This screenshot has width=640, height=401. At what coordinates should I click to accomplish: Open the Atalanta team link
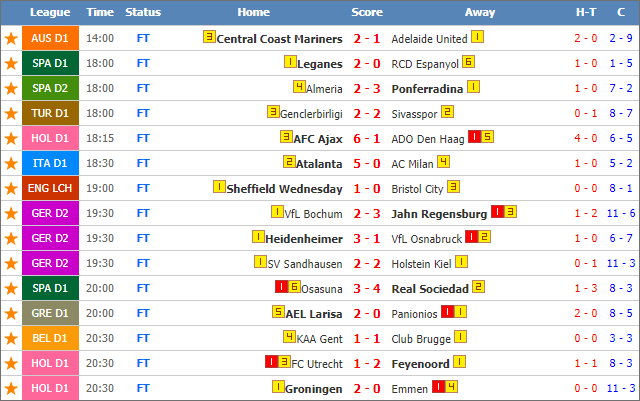click(x=319, y=164)
